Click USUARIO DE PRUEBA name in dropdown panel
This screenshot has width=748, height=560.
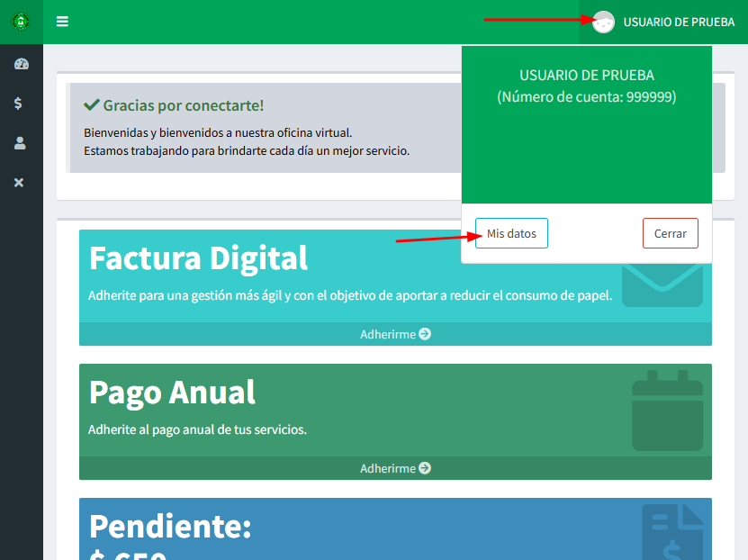tap(587, 76)
